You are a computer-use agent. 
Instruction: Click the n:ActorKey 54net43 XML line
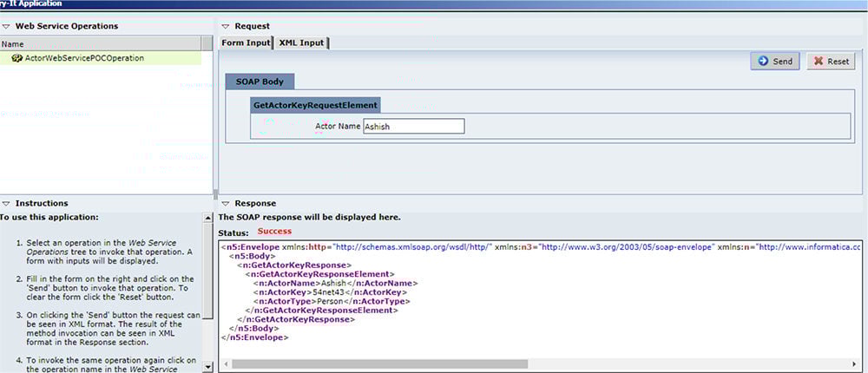pyautogui.click(x=330, y=292)
